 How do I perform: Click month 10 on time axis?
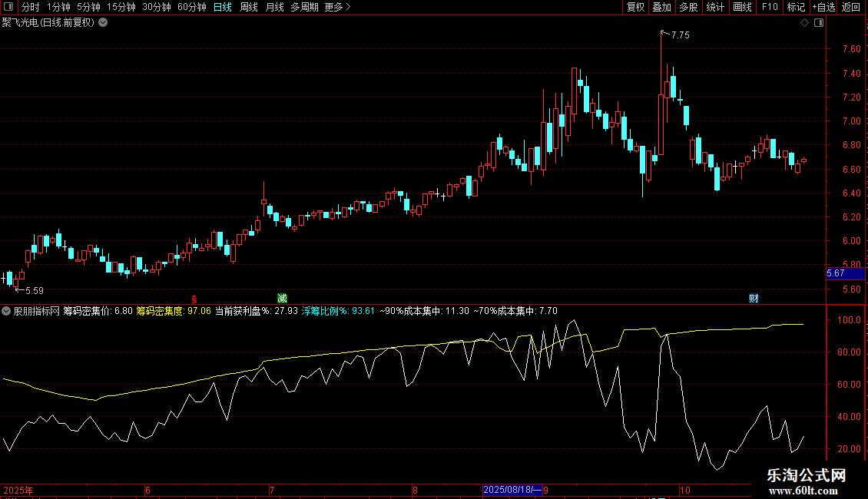(684, 490)
